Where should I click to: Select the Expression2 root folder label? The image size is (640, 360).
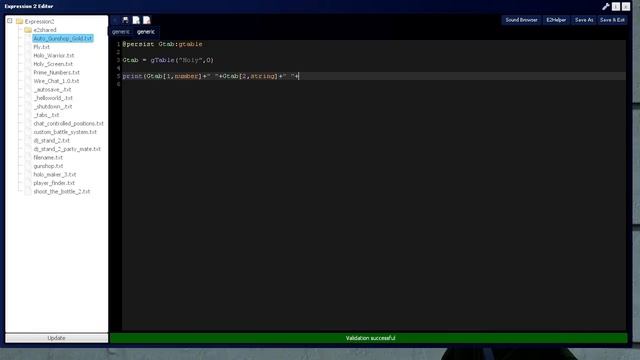[39, 21]
